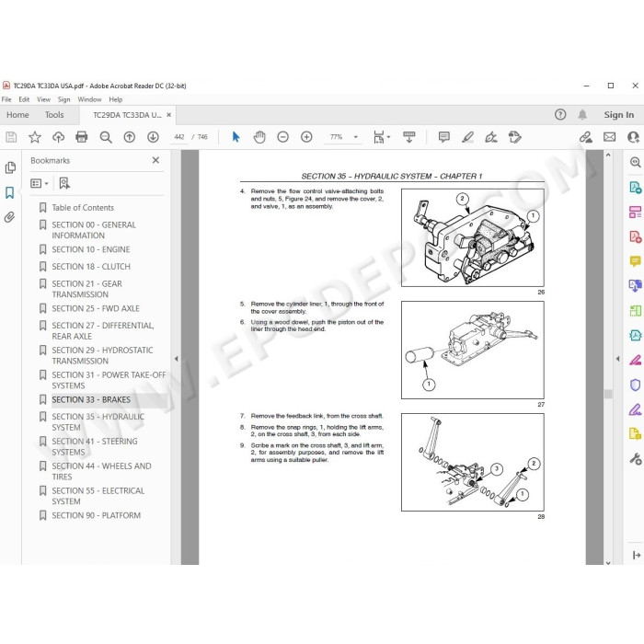Open notifications bell icon

click(x=582, y=115)
